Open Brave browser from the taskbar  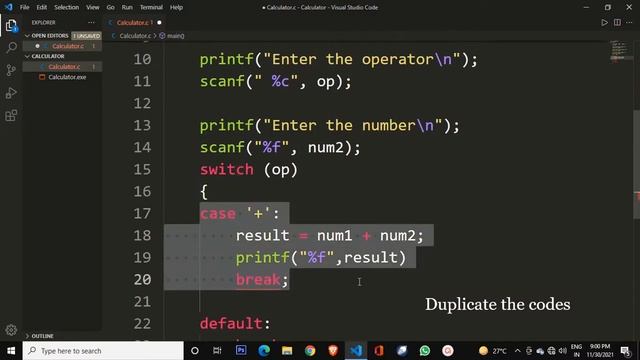[x=333, y=350]
